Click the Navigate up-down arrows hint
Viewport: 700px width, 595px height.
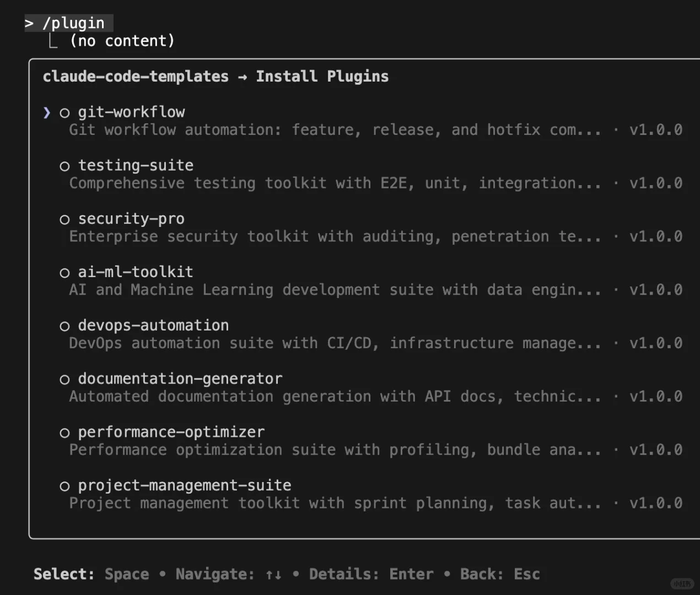point(273,575)
